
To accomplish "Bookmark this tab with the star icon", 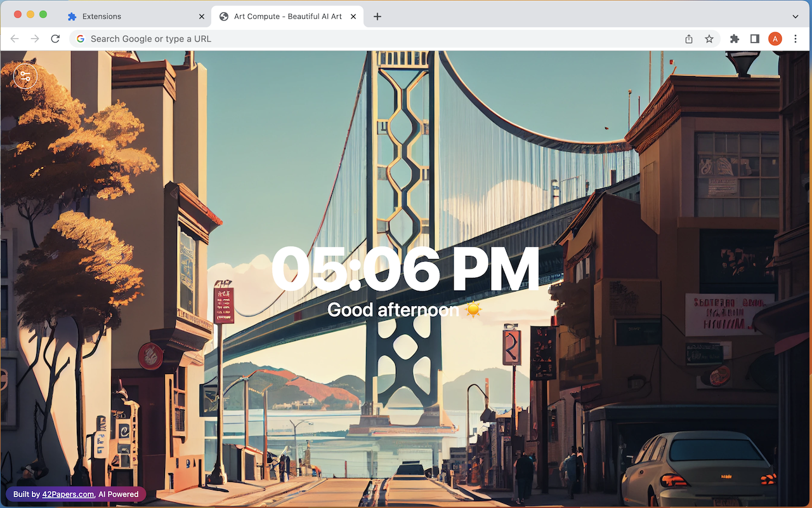I will pyautogui.click(x=709, y=39).
